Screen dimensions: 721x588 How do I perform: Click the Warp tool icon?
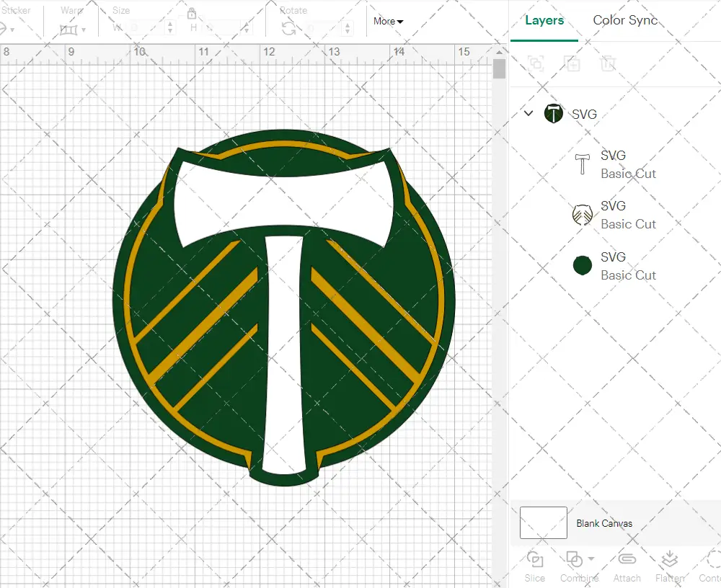[68, 30]
